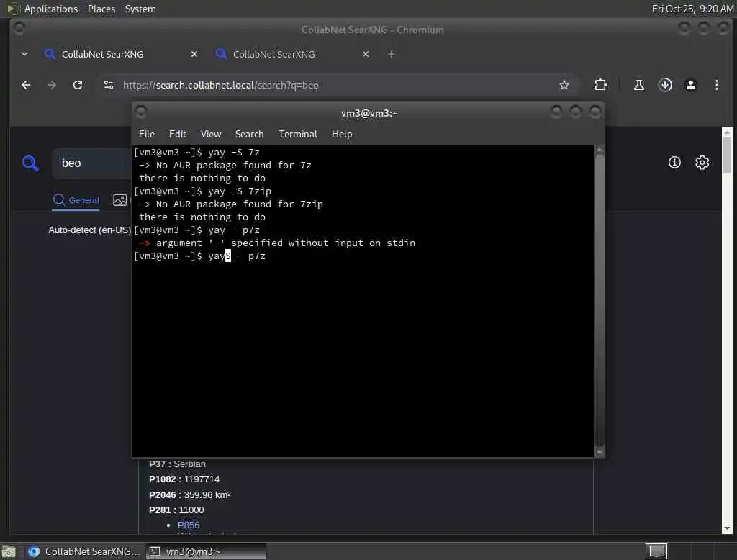Click the workspace switcher in the bottom panel
This screenshot has width=737, height=560.
click(x=656, y=551)
